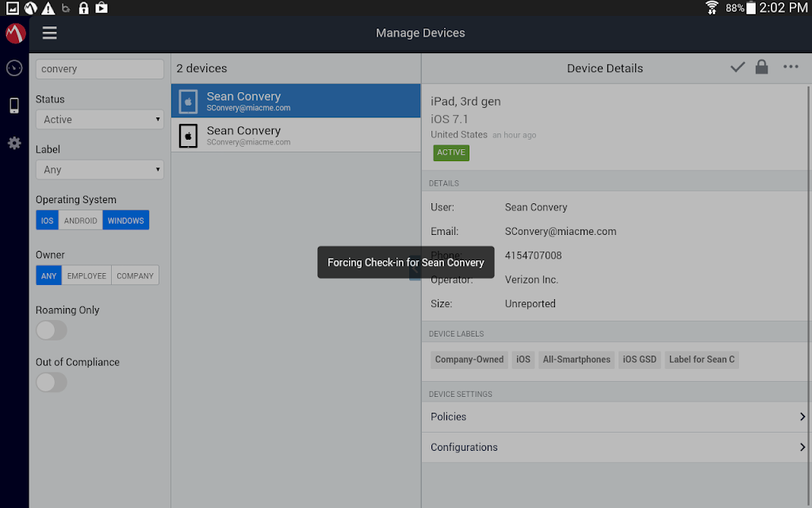Tap the Device Details panel heading
The image size is (812, 508).
coord(605,68)
